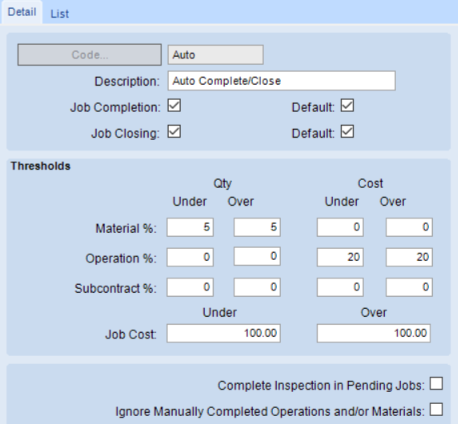This screenshot has width=458, height=424.
Task: Switch to the Detail tab
Action: pyautogui.click(x=22, y=12)
